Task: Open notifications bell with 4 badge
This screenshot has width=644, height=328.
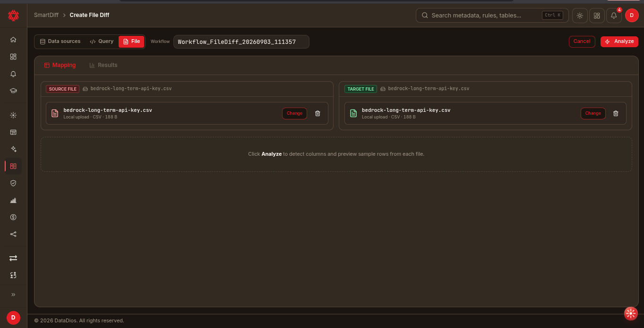Action: point(614,16)
